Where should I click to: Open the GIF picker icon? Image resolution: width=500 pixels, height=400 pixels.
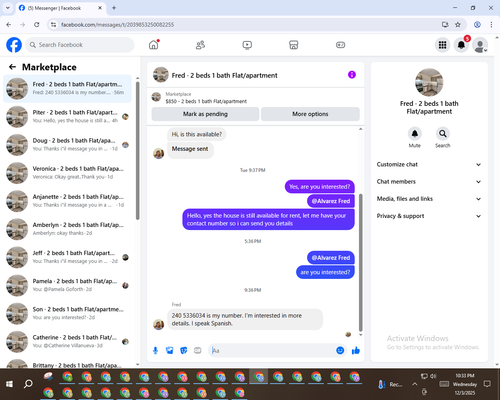point(198,350)
